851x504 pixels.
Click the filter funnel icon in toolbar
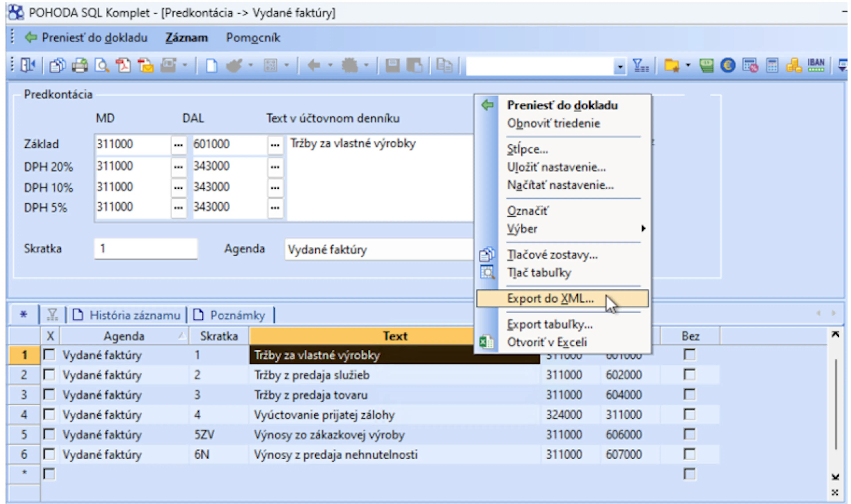(641, 65)
